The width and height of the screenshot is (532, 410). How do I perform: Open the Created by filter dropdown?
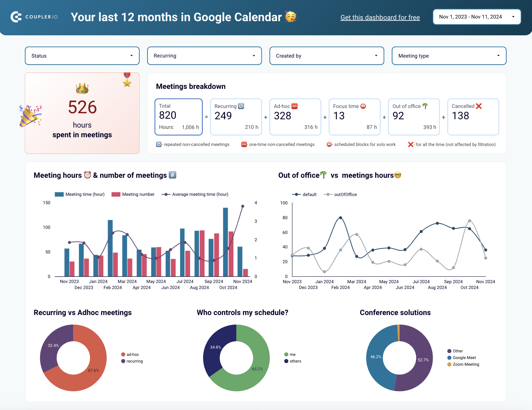point(326,56)
